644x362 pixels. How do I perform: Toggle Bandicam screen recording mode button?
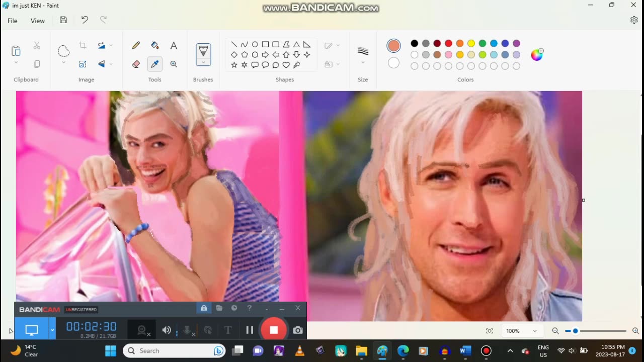(32, 330)
